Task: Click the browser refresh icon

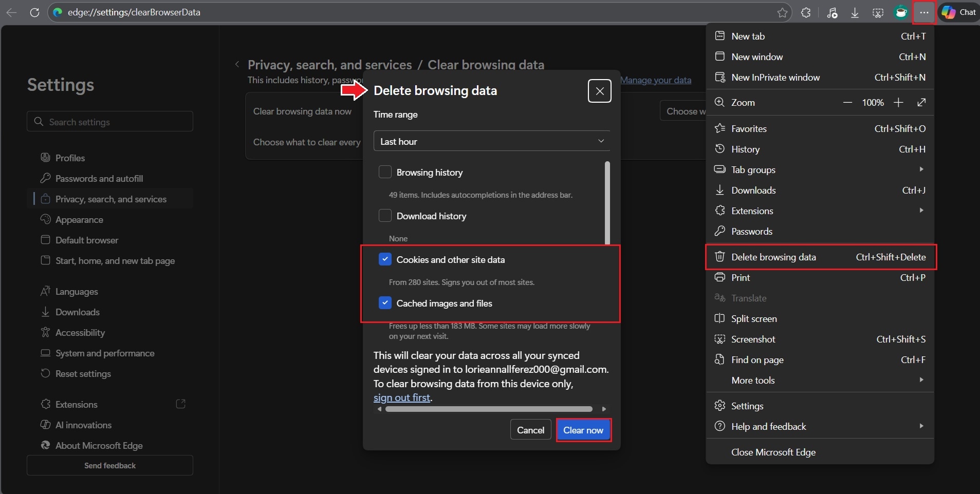Action: point(34,12)
